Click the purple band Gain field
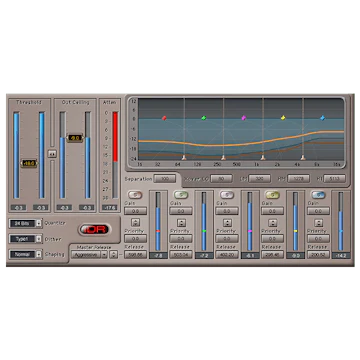The height and width of the screenshot is (360, 360). coord(227,211)
